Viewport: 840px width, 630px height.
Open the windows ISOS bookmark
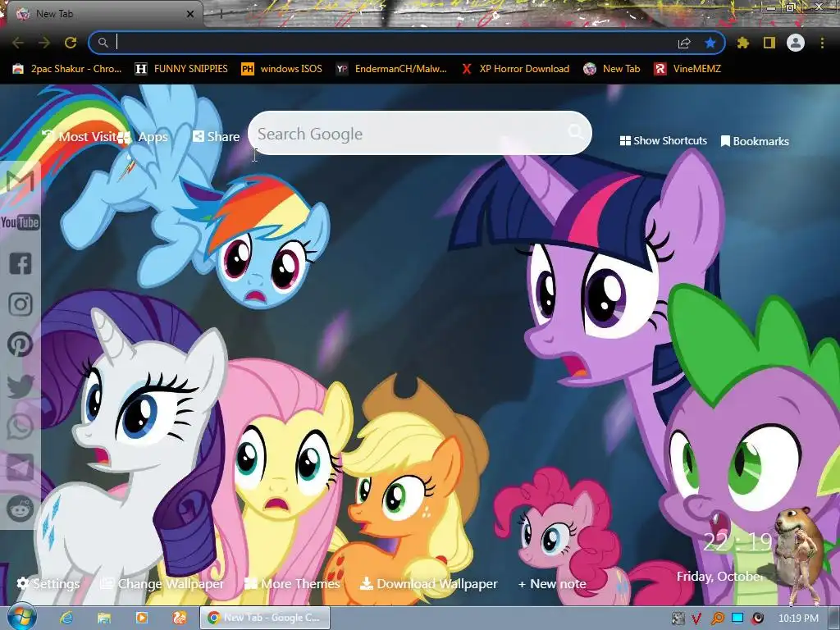click(282, 69)
